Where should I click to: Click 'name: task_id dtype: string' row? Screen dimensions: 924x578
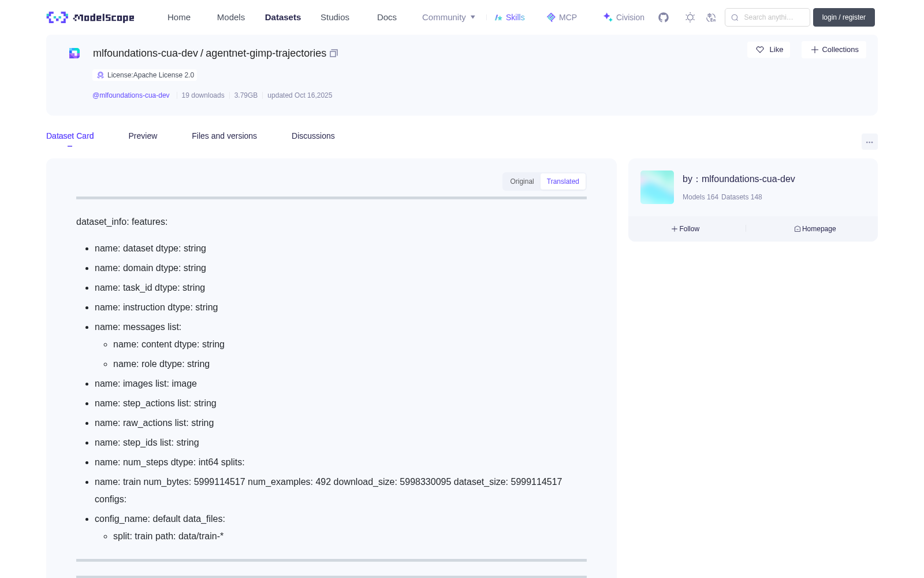pos(150,288)
